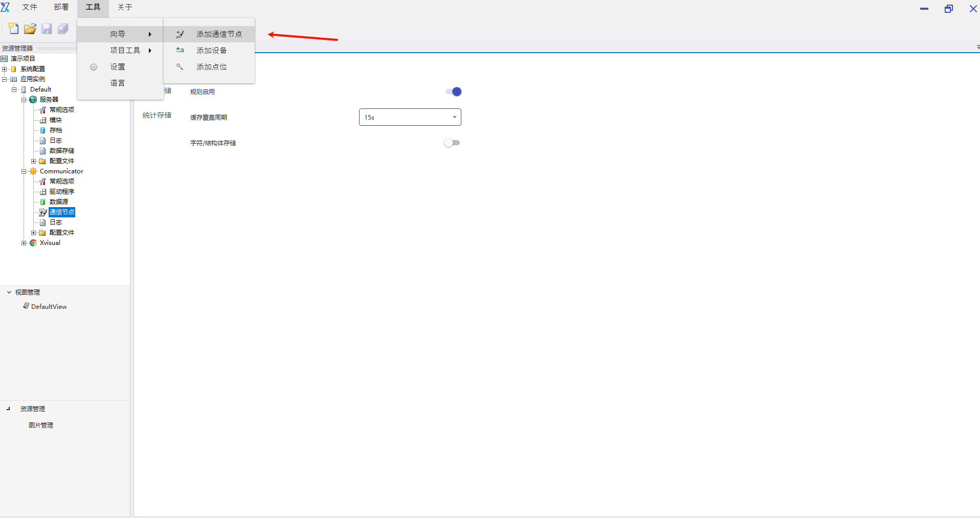Choose 添加点位 in the submenu
The image size is (980, 518).
(209, 67)
